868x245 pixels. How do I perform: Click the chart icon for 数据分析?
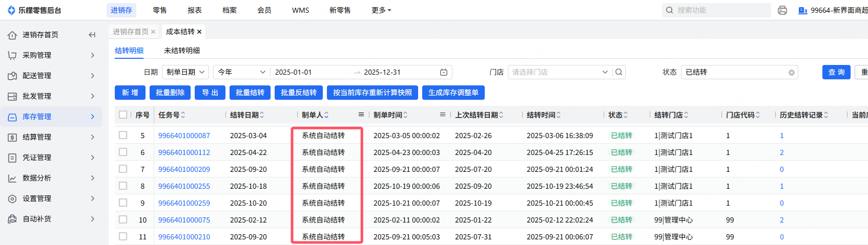(12, 178)
